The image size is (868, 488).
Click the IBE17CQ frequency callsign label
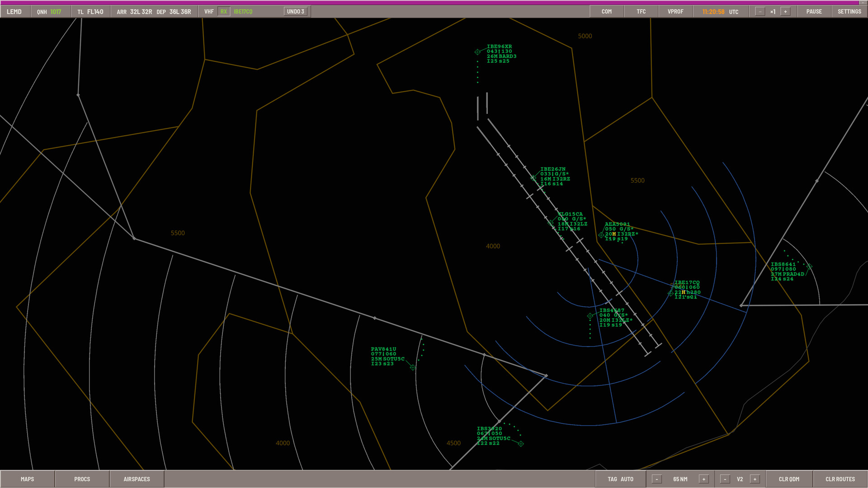[x=243, y=12]
